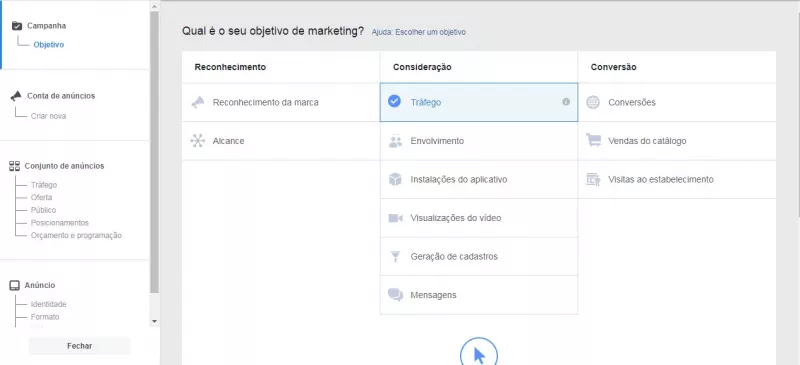
Task: Click the Alcance reach icon
Action: 197,141
